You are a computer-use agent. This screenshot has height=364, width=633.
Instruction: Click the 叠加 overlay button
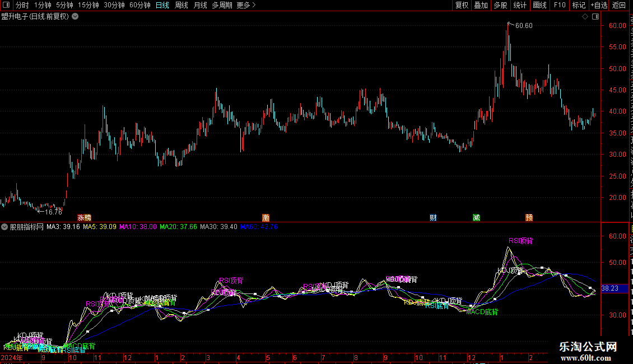481,5
